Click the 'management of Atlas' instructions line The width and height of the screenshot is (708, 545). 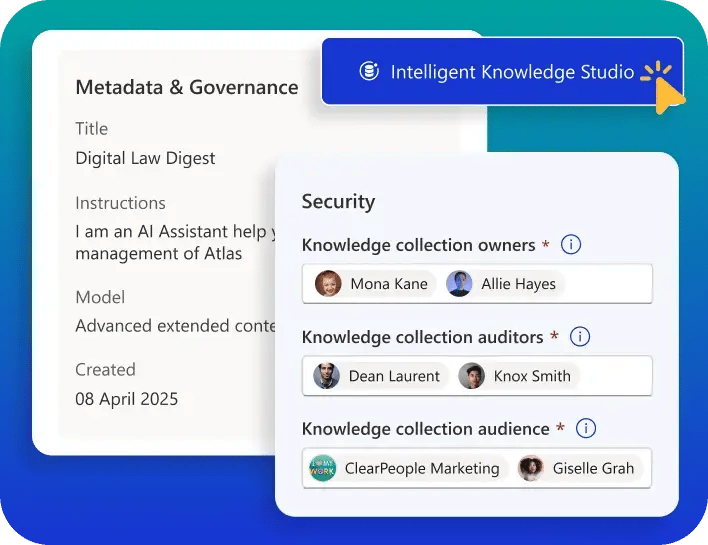(159, 254)
